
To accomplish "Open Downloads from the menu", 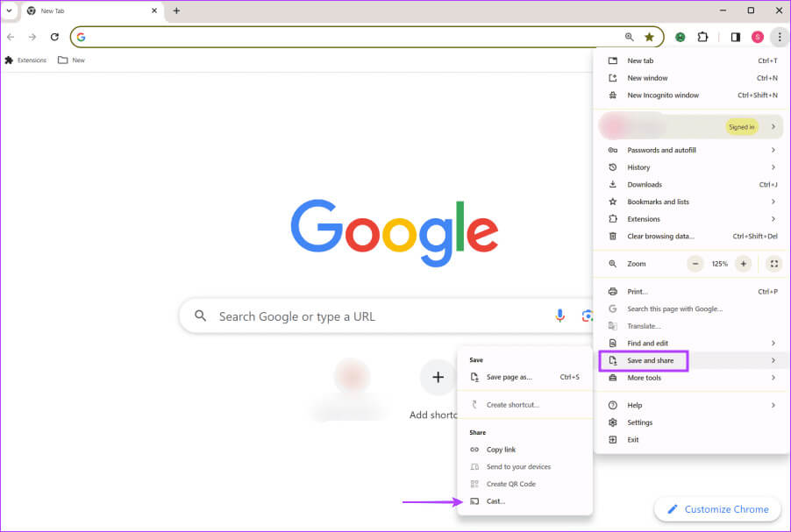I will [692, 185].
